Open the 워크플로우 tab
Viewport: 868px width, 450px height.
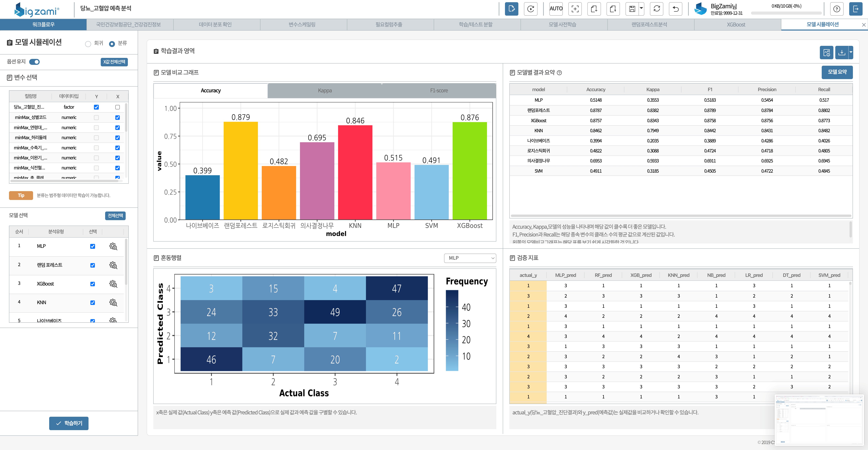coord(43,25)
